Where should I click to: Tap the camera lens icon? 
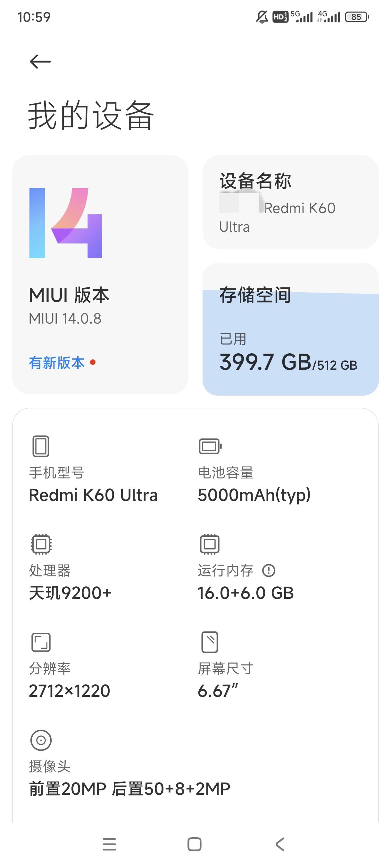[x=41, y=740]
